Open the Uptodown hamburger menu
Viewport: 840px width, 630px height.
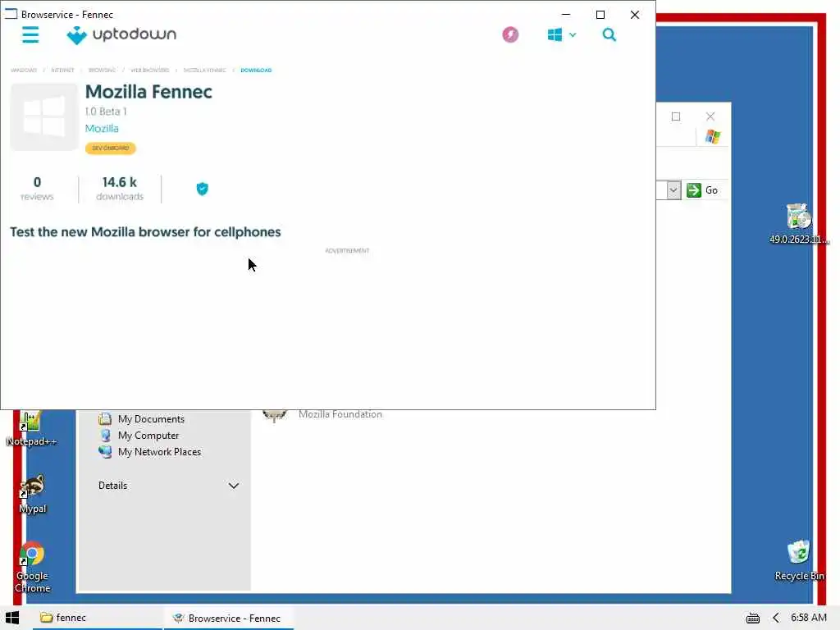point(30,34)
